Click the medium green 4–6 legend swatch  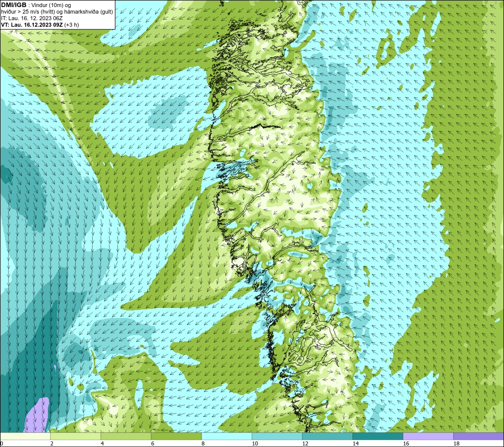126,436
